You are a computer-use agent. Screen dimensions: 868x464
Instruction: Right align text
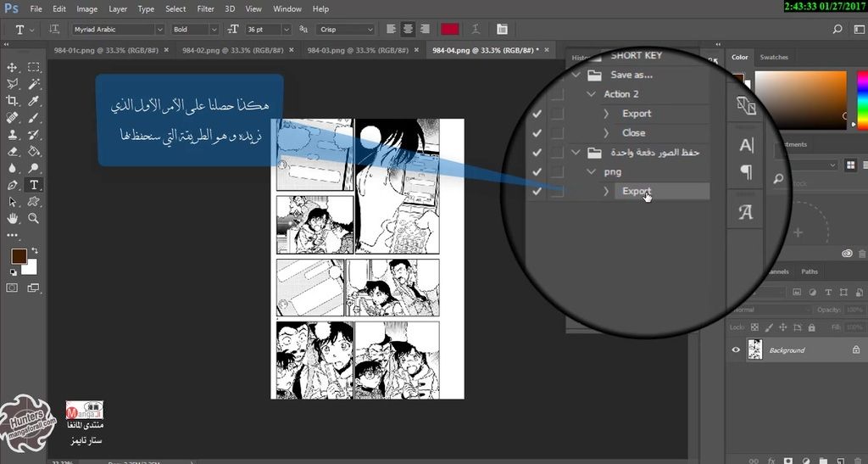tap(425, 30)
